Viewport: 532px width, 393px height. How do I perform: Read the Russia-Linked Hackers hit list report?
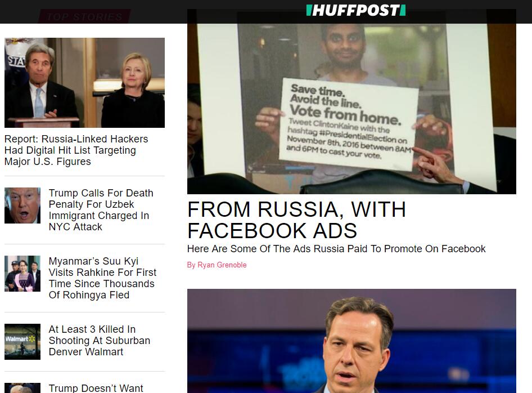pyautogui.click(x=76, y=150)
